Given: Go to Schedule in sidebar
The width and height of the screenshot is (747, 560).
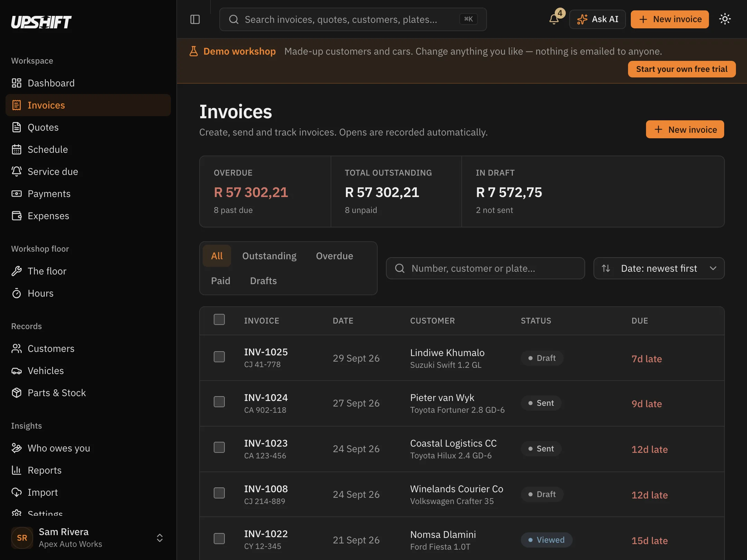Looking at the screenshot, I should [x=88, y=149].
